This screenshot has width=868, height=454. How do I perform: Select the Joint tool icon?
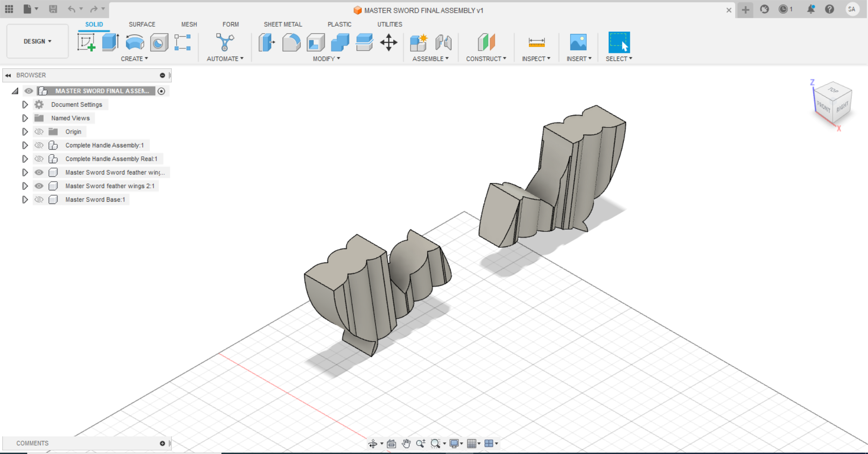pyautogui.click(x=443, y=43)
